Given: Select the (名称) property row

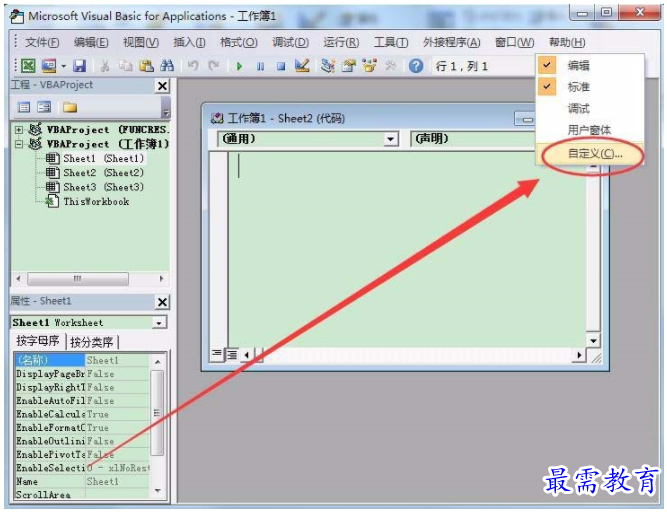Looking at the screenshot, I should tap(82, 360).
